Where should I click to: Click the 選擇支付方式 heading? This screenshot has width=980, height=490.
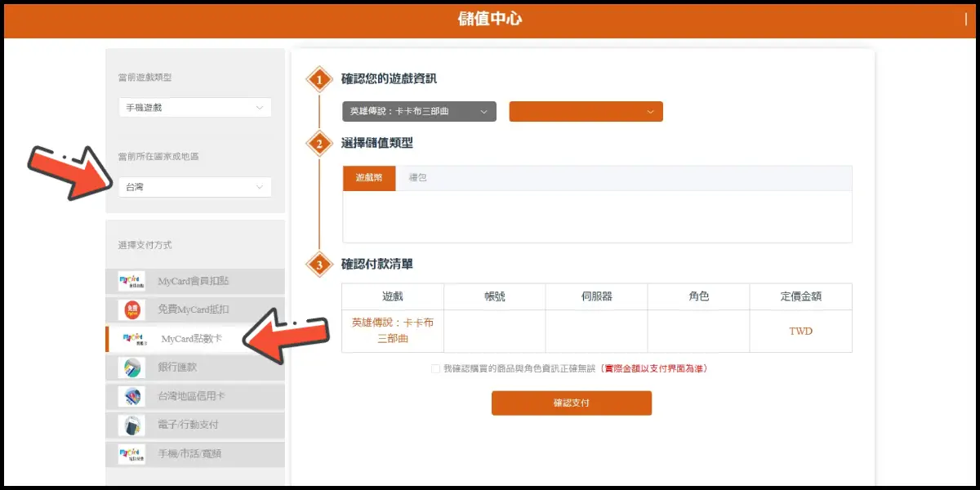coord(145,245)
